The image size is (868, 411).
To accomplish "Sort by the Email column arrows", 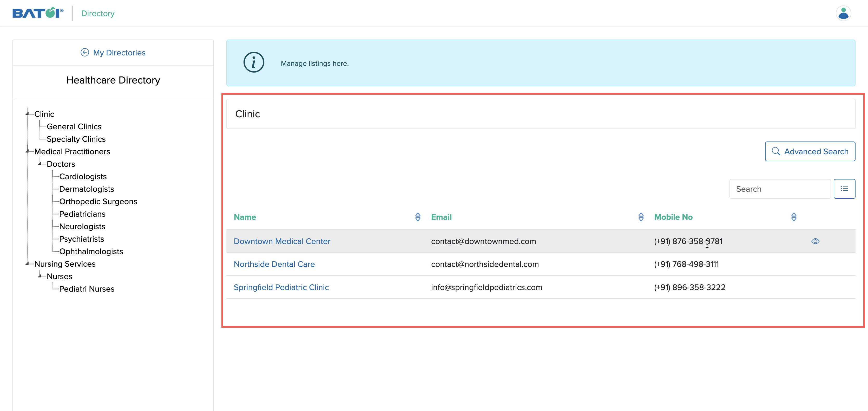I will pos(641,217).
